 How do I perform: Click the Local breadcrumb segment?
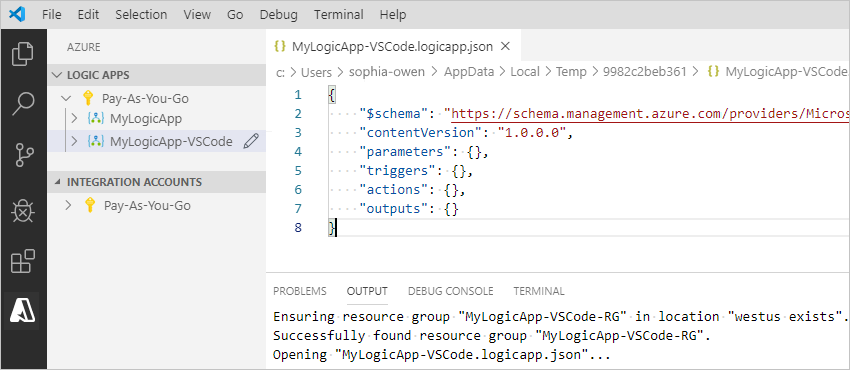(x=525, y=72)
